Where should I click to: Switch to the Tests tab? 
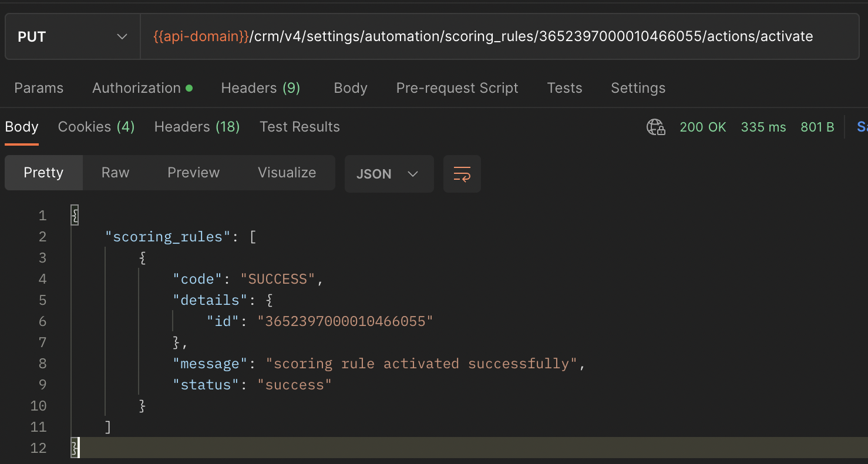click(x=564, y=88)
